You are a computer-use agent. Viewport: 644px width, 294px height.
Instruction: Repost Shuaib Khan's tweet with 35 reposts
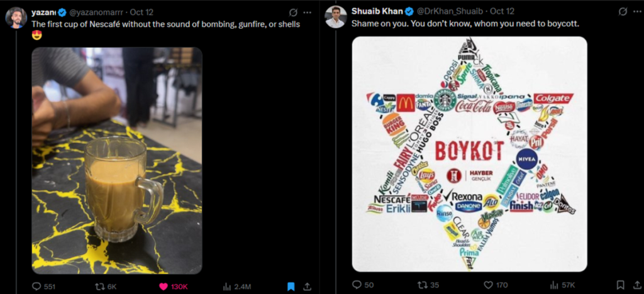coord(420,285)
